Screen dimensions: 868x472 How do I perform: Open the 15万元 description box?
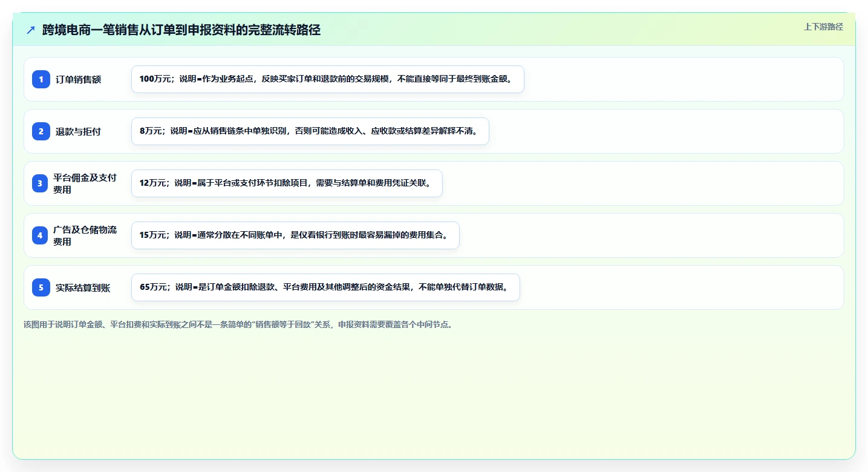pyautogui.click(x=295, y=235)
